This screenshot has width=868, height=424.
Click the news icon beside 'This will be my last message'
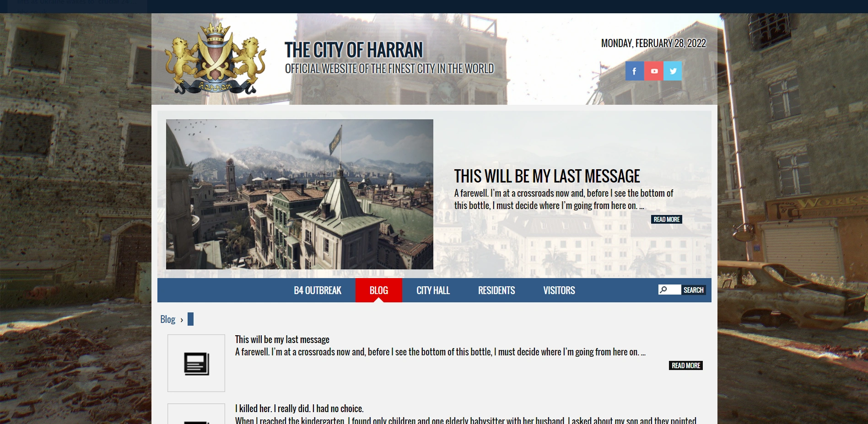tap(196, 363)
